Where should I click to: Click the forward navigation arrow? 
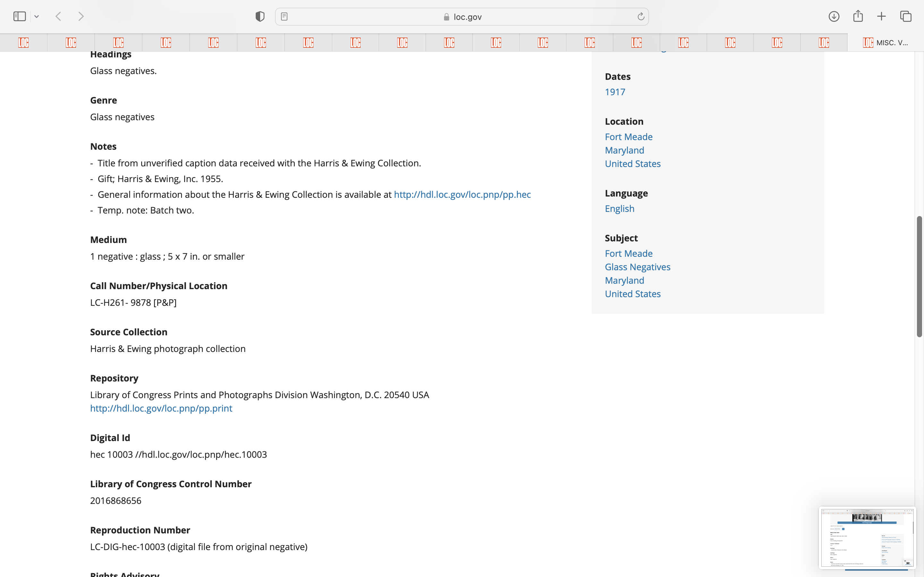point(81,16)
